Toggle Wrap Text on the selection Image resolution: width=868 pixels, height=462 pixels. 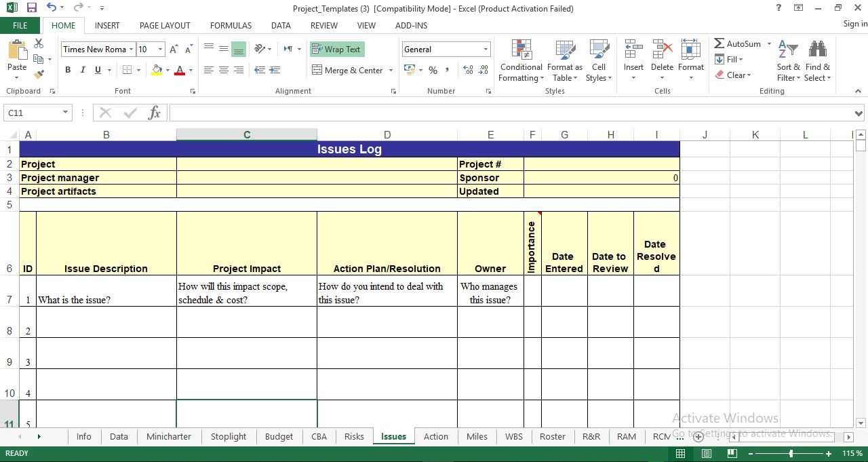point(337,49)
